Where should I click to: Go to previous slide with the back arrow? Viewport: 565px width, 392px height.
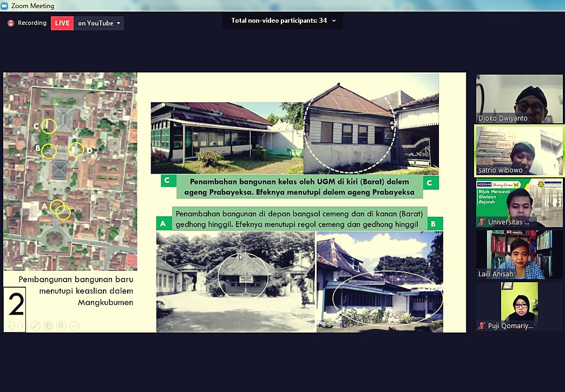tap(10, 326)
